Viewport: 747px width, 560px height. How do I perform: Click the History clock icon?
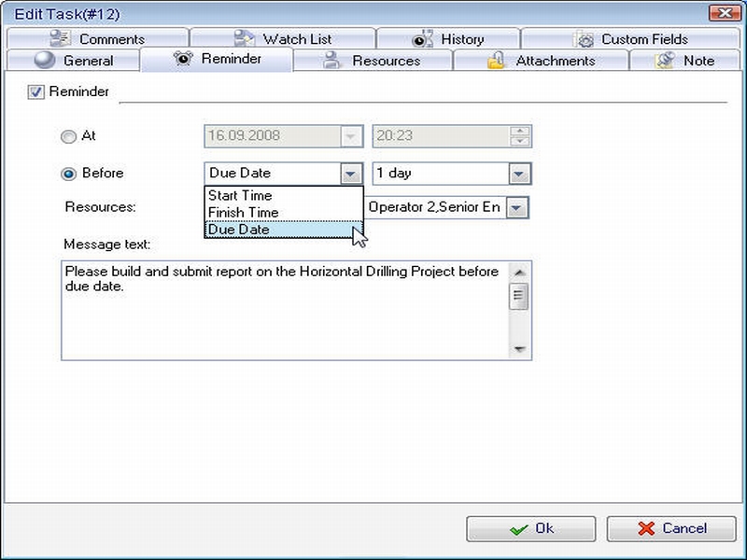point(423,39)
